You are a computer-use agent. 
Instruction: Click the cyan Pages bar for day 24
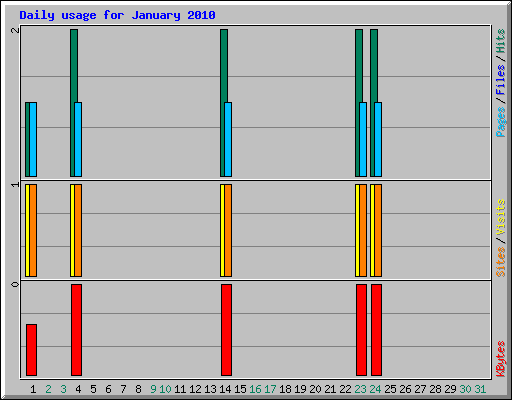(378, 139)
